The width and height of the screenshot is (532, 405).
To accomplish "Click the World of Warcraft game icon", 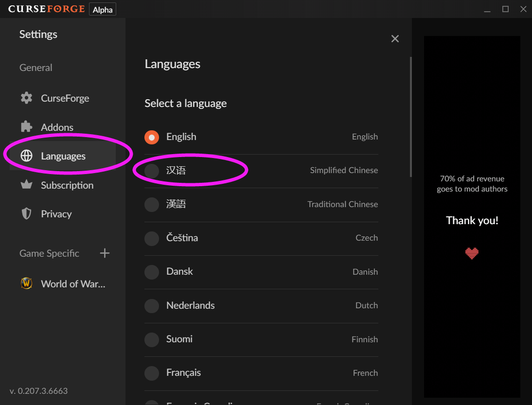I will coord(26,283).
